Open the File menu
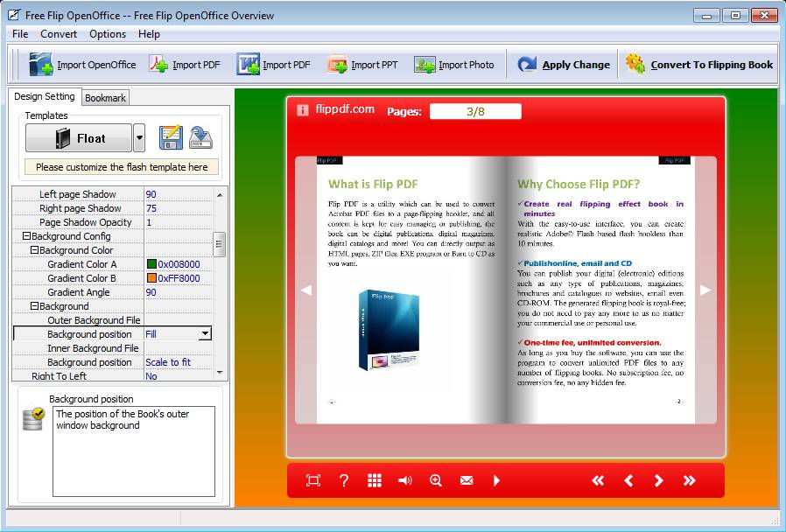 (20, 34)
